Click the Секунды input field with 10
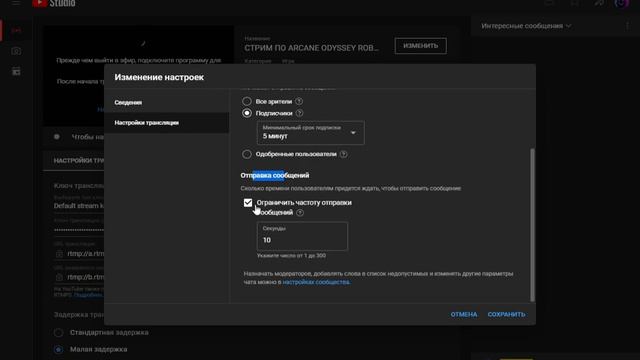Screen dimensions: 640x360 pyautogui.click(x=302, y=236)
